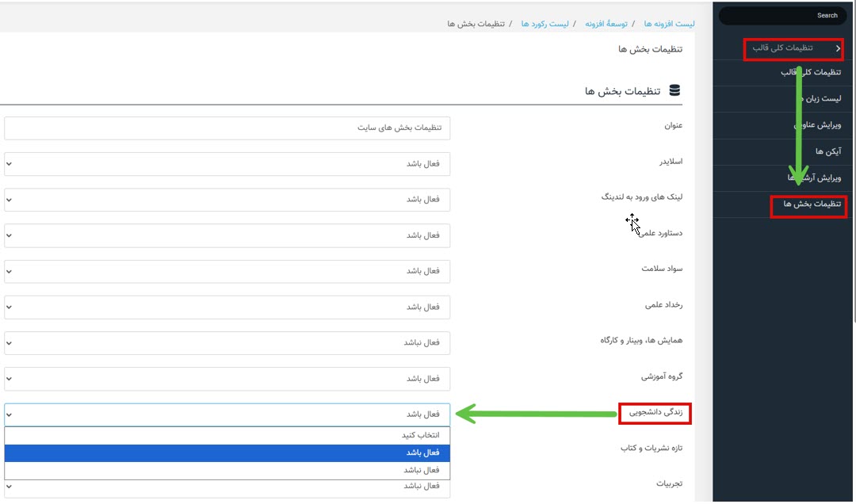Select انتخاب کنید option in open list
The height and width of the screenshot is (504, 856).
point(227,435)
